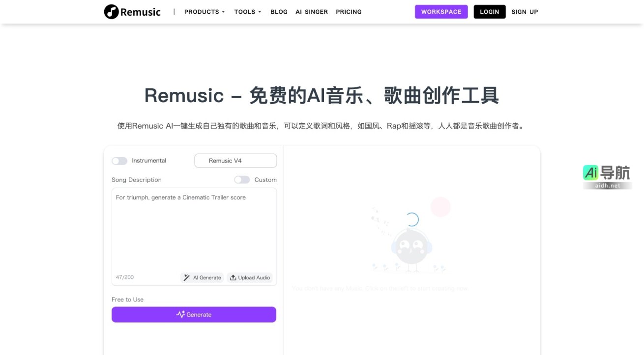Open the Remusic V4 model selector
Image resolution: width=644 pixels, height=355 pixels.
[235, 161]
